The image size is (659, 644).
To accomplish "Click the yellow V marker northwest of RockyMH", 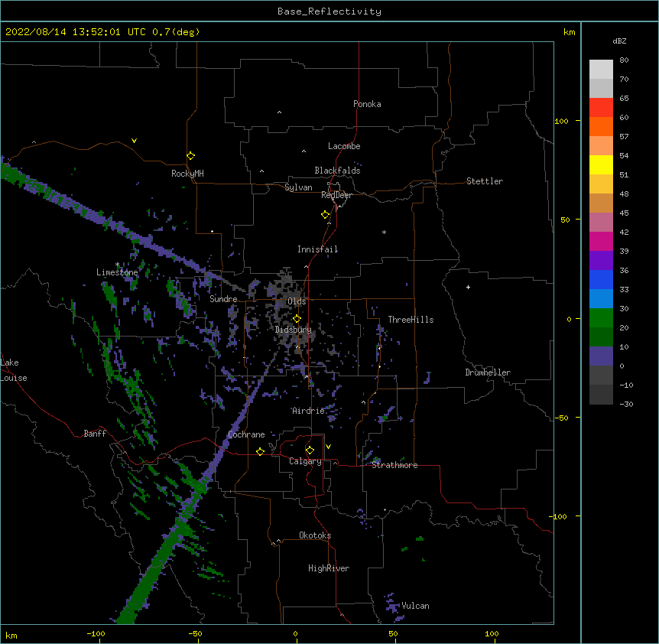I will [x=134, y=141].
